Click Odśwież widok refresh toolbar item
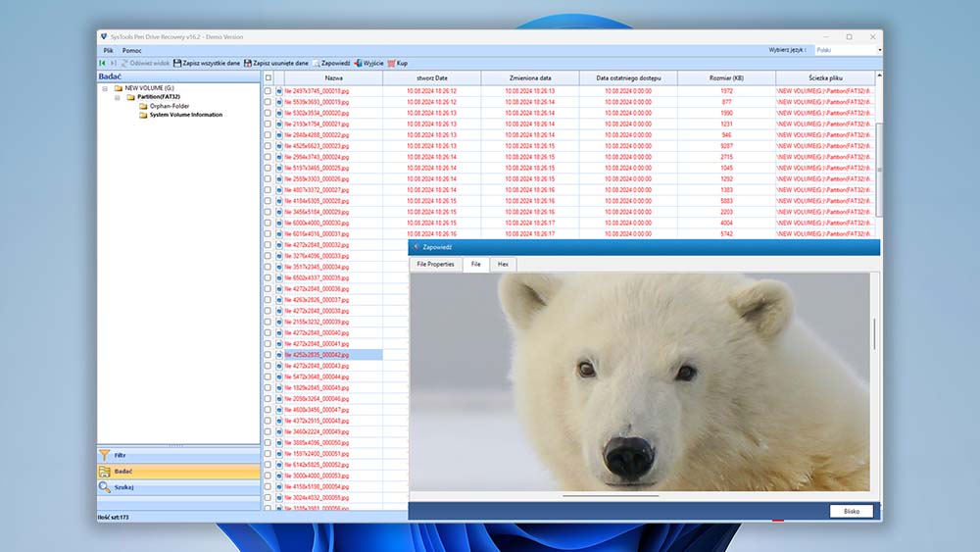Screen dimensions: 980x552 click(145, 63)
